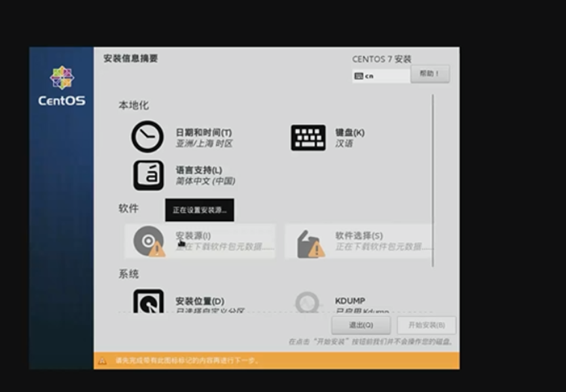The width and height of the screenshot is (566, 392).
Task: Click the CentOS logo in the sidebar
Action: click(62, 86)
